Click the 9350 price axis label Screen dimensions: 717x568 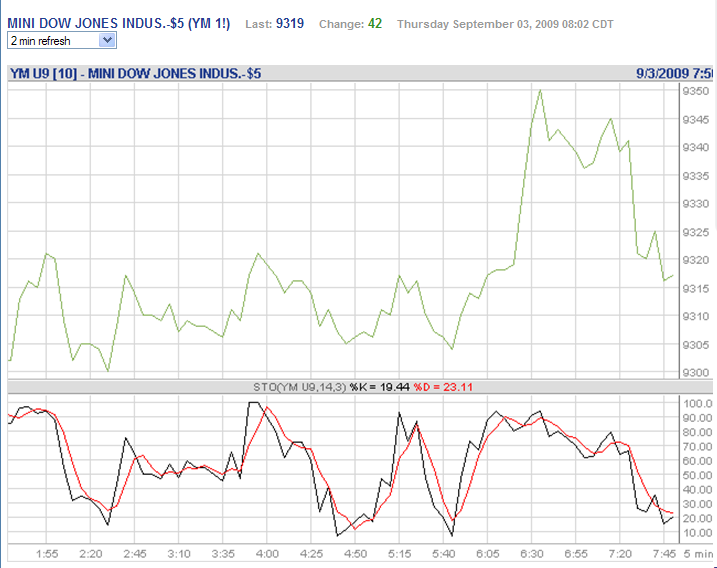click(x=696, y=91)
